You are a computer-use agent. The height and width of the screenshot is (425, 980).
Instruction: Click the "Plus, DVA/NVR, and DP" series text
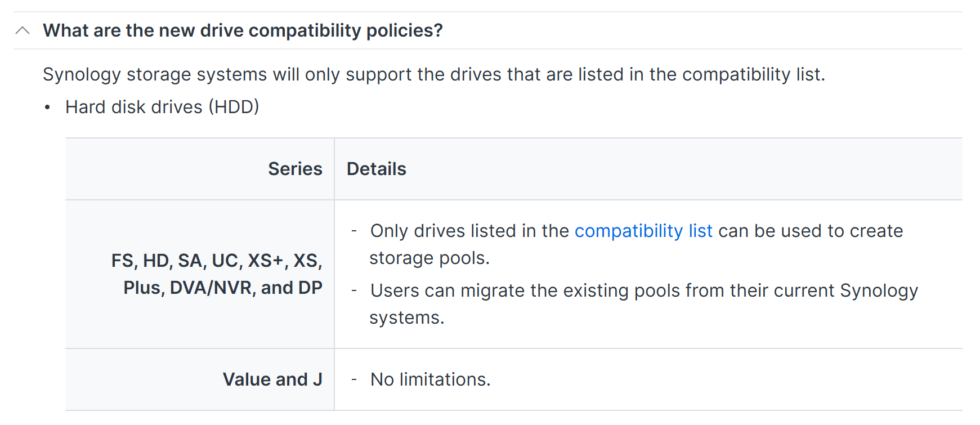click(223, 288)
